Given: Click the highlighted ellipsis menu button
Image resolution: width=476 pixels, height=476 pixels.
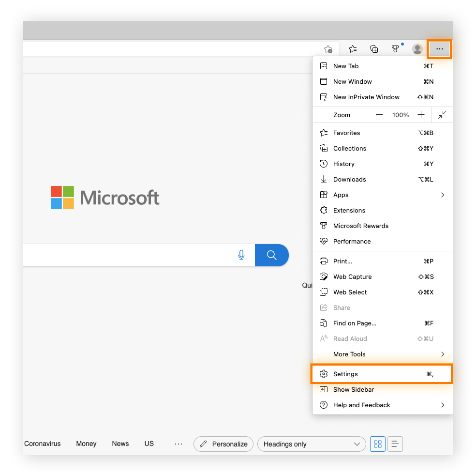Looking at the screenshot, I should pyautogui.click(x=439, y=49).
